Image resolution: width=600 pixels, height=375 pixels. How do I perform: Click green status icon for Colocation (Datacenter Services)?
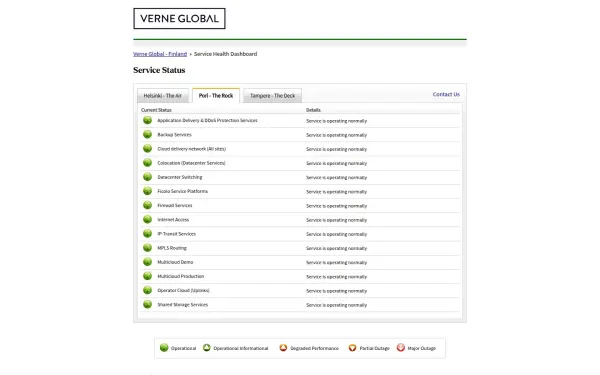point(147,163)
